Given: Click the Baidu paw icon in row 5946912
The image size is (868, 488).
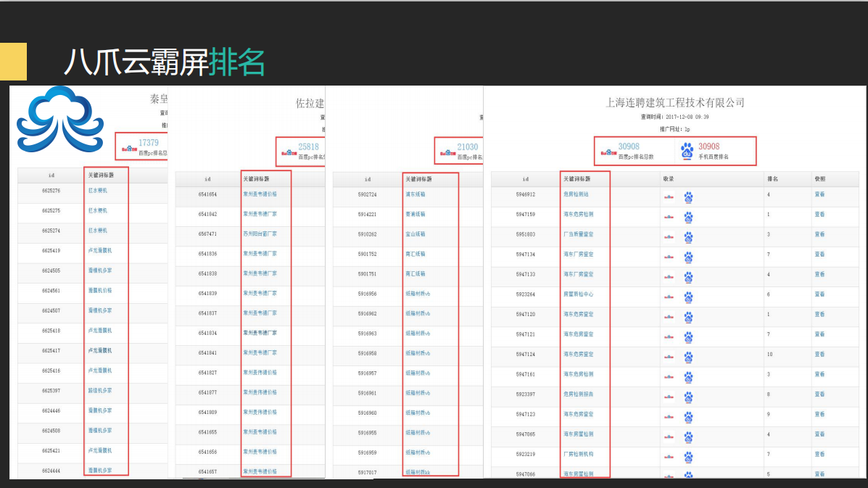Looking at the screenshot, I should click(688, 197).
